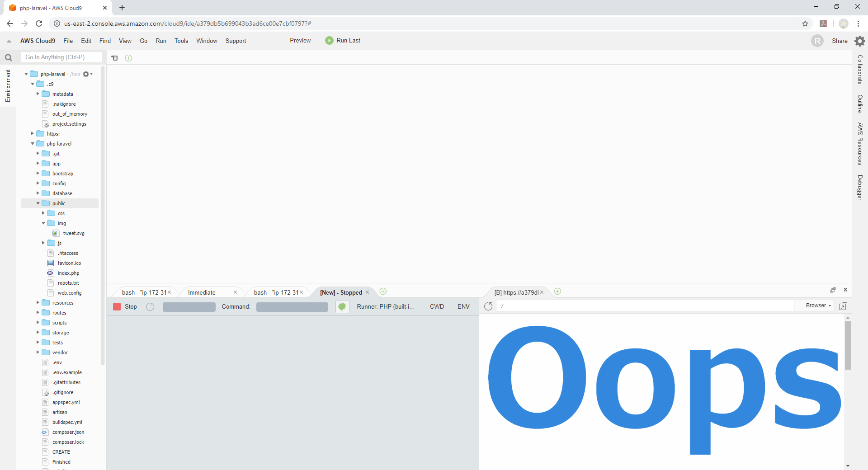The width and height of the screenshot is (868, 470).
Task: Toggle the green debugger bug icon
Action: 342,307
